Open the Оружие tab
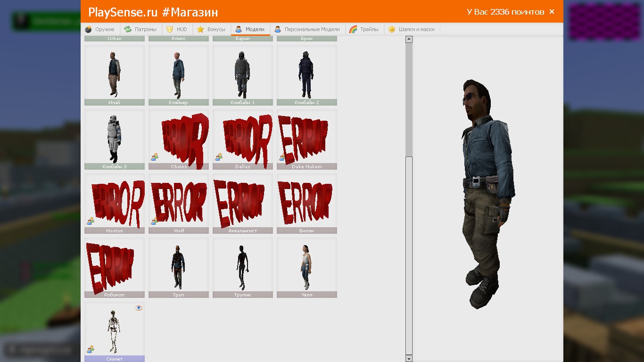Screen dimensions: 644x362 click(x=100, y=29)
